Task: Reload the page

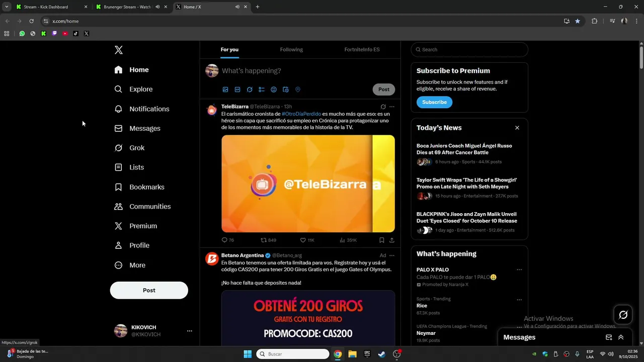Action: pyautogui.click(x=31, y=21)
